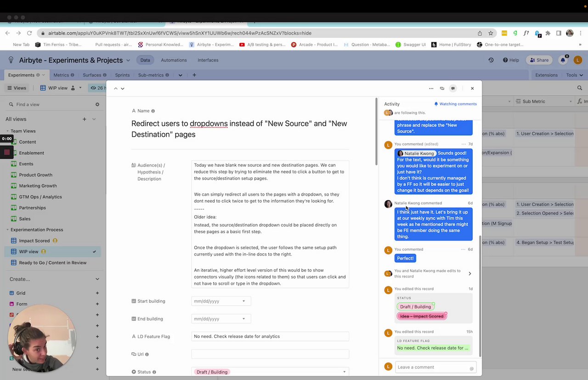The width and height of the screenshot is (588, 380).
Task: Click the mention @ icon in comment box
Action: pyautogui.click(x=471, y=368)
